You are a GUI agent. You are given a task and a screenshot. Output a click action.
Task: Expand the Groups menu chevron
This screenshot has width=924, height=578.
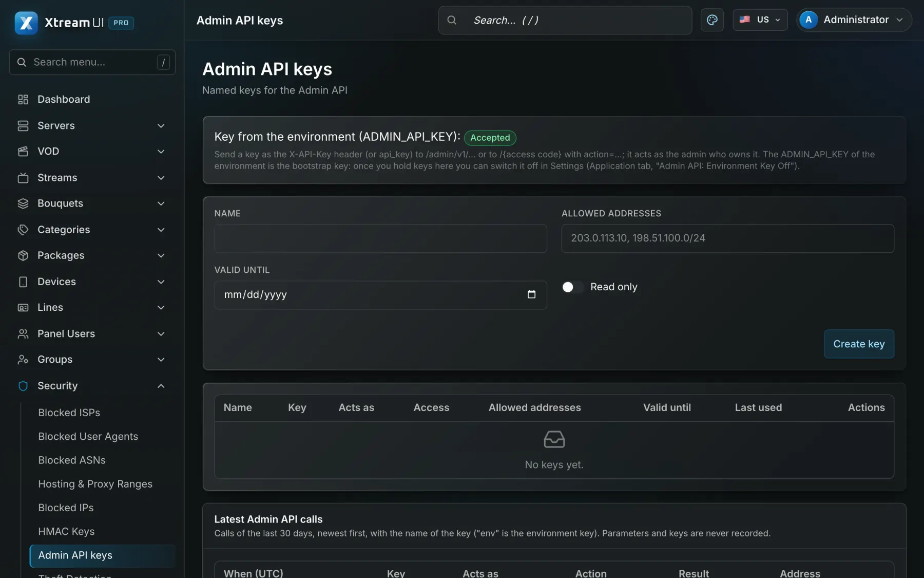[161, 360]
